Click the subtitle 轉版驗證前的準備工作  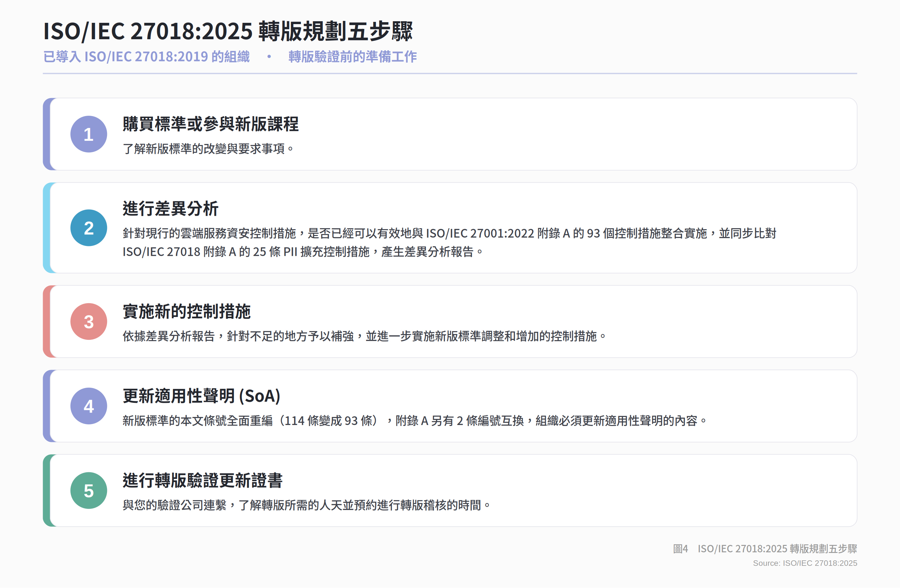(x=352, y=57)
